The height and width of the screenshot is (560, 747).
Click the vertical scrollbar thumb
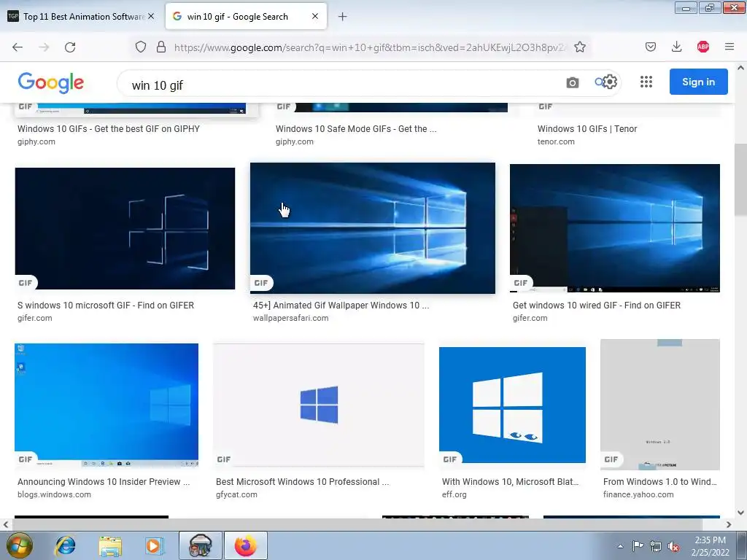click(740, 179)
